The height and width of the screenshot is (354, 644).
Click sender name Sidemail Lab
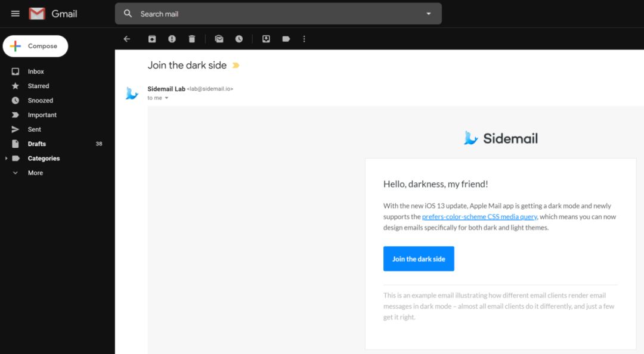pyautogui.click(x=166, y=89)
